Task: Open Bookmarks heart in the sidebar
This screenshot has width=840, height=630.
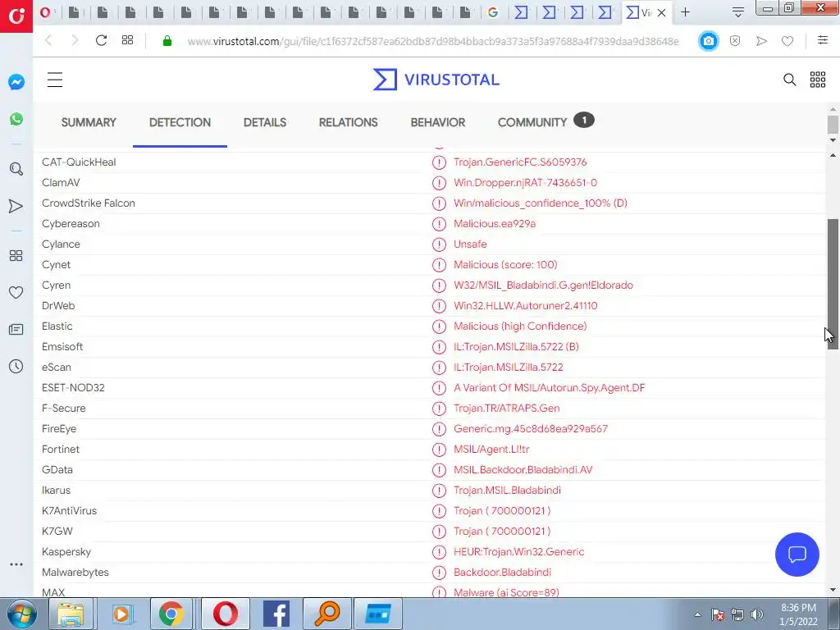Action: pos(16,293)
